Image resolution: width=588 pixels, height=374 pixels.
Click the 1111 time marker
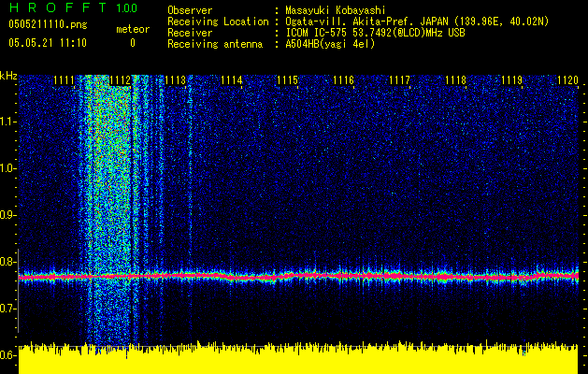click(64, 80)
